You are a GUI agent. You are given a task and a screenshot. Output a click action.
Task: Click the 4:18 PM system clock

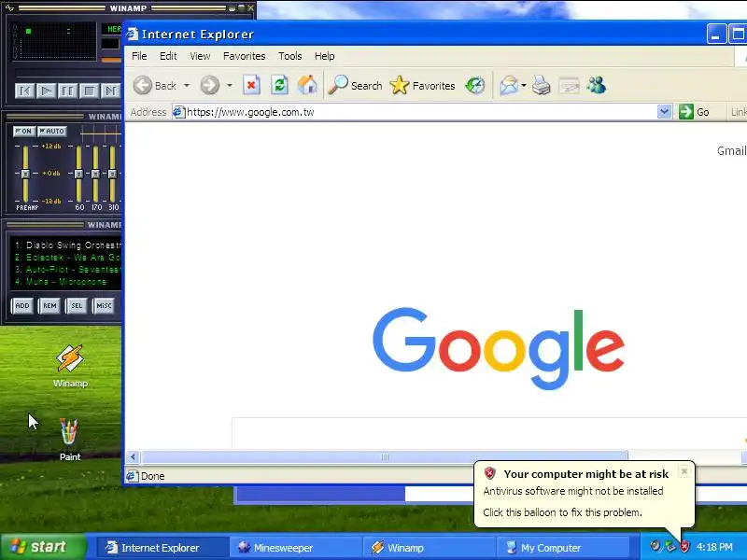(714, 547)
